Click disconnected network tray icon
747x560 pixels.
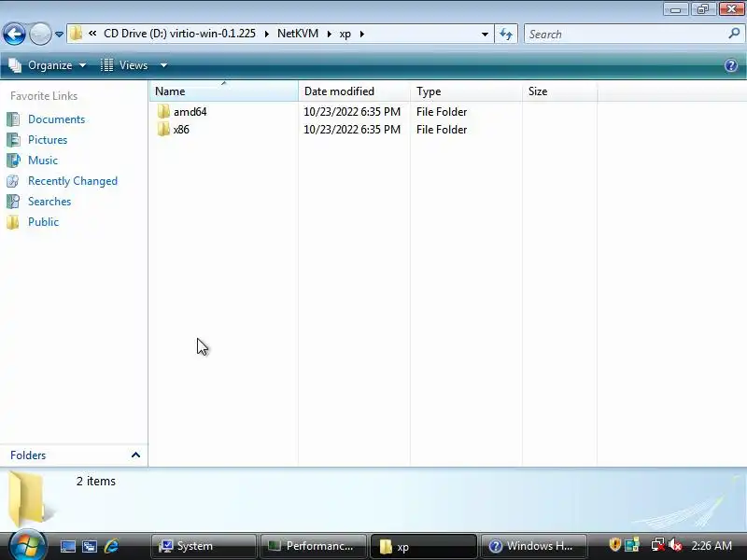[x=658, y=545]
